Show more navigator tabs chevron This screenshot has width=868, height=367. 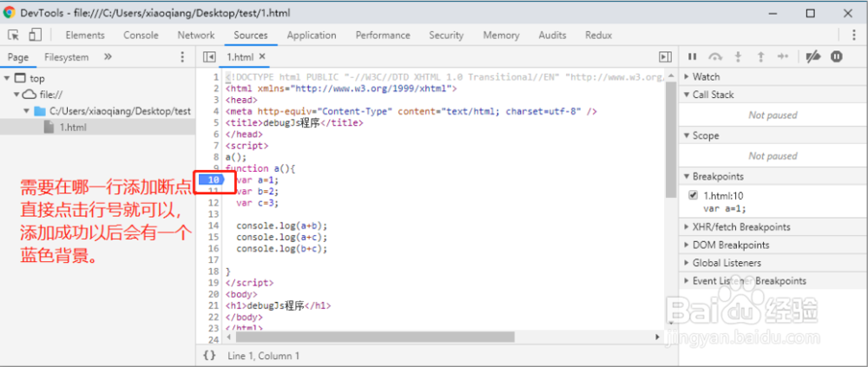point(108,57)
